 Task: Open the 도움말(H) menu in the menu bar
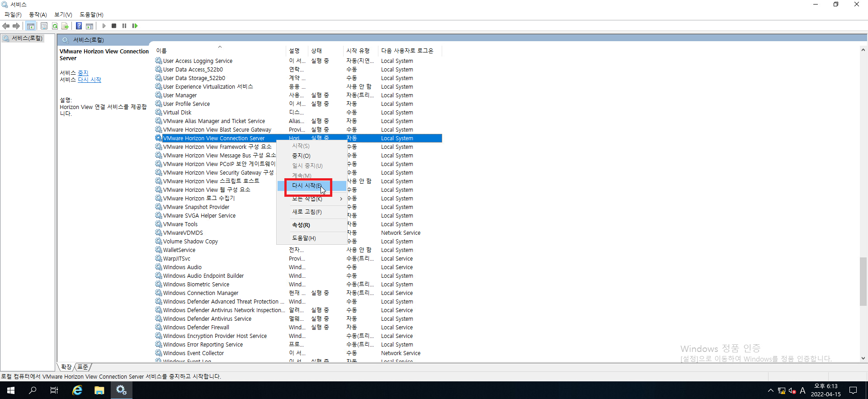[91, 15]
